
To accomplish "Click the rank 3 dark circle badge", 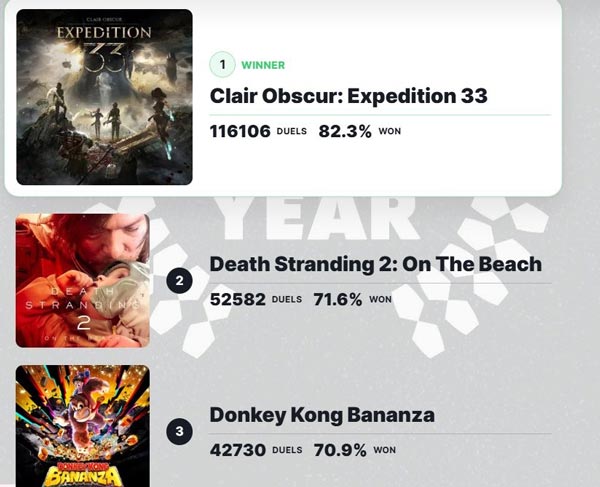I will coord(179,432).
